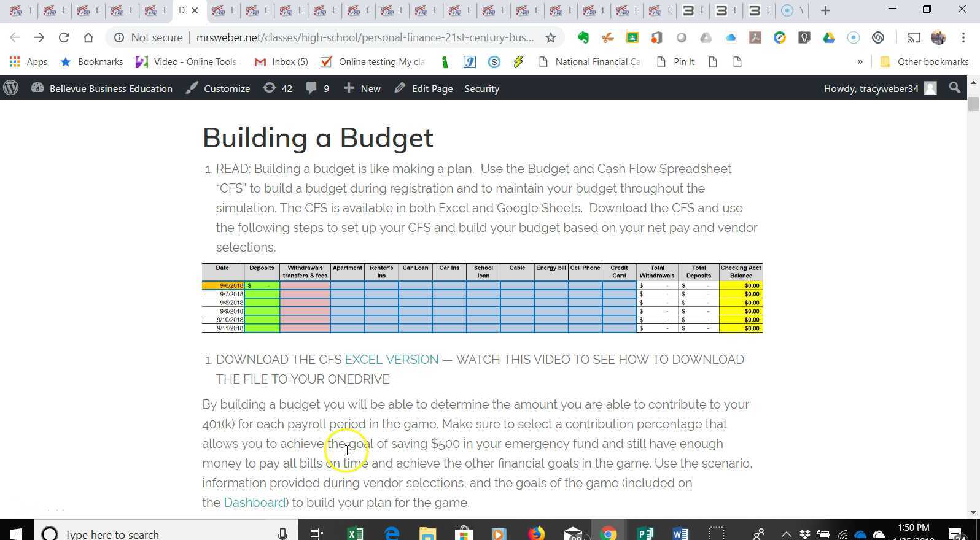Go to the browser home page

point(88,37)
